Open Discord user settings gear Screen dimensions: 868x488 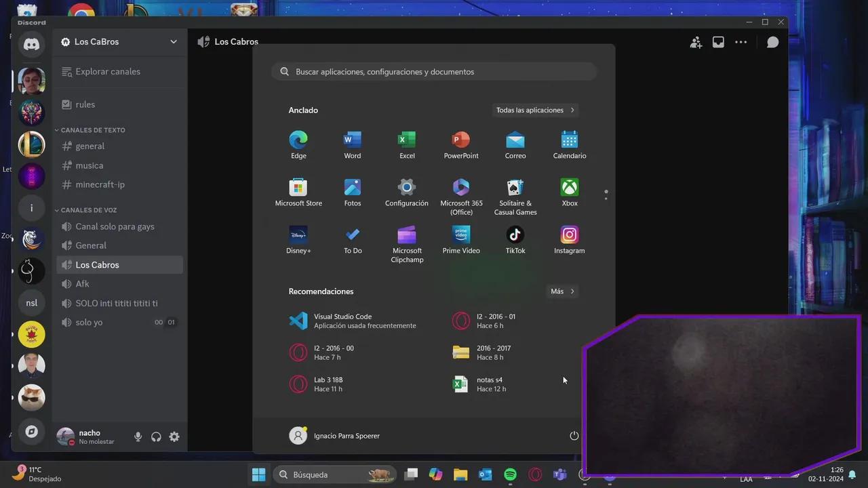[x=174, y=437]
